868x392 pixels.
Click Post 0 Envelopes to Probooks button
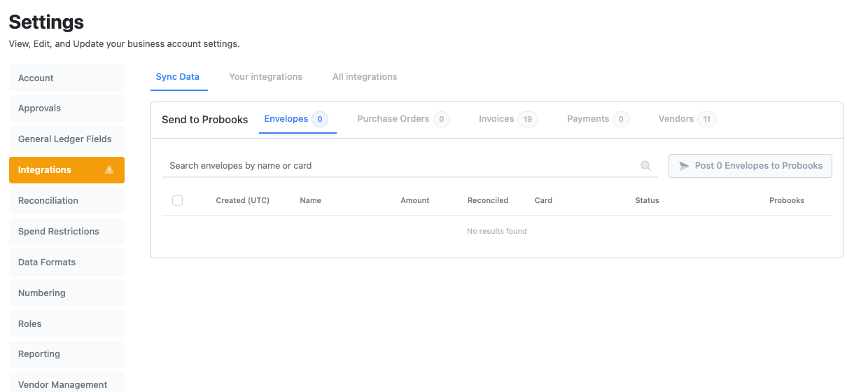pyautogui.click(x=750, y=166)
